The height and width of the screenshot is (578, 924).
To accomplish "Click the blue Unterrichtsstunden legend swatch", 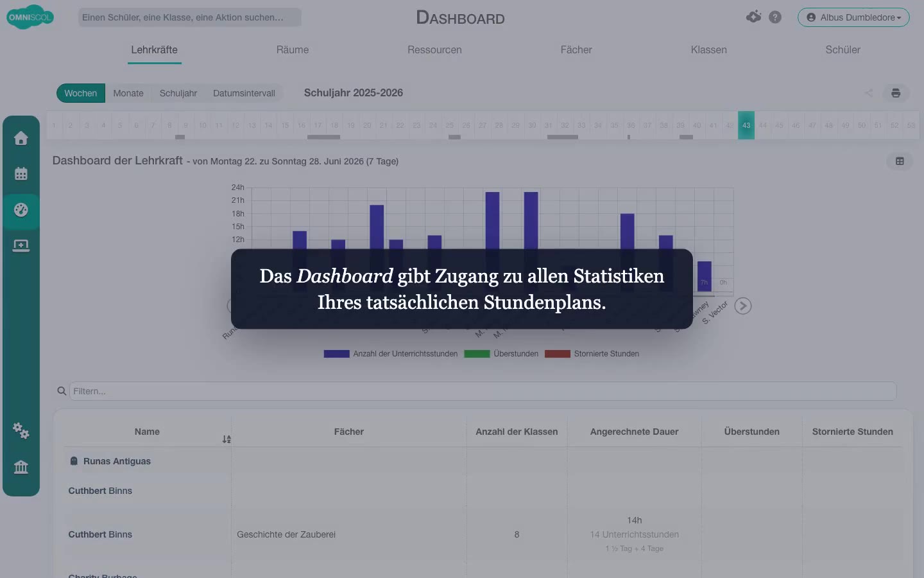I will pyautogui.click(x=336, y=354).
